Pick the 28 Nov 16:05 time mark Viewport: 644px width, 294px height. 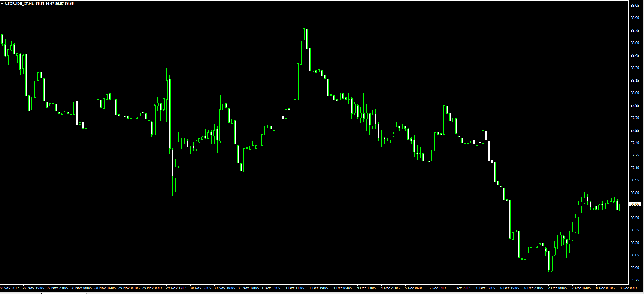click(105, 288)
